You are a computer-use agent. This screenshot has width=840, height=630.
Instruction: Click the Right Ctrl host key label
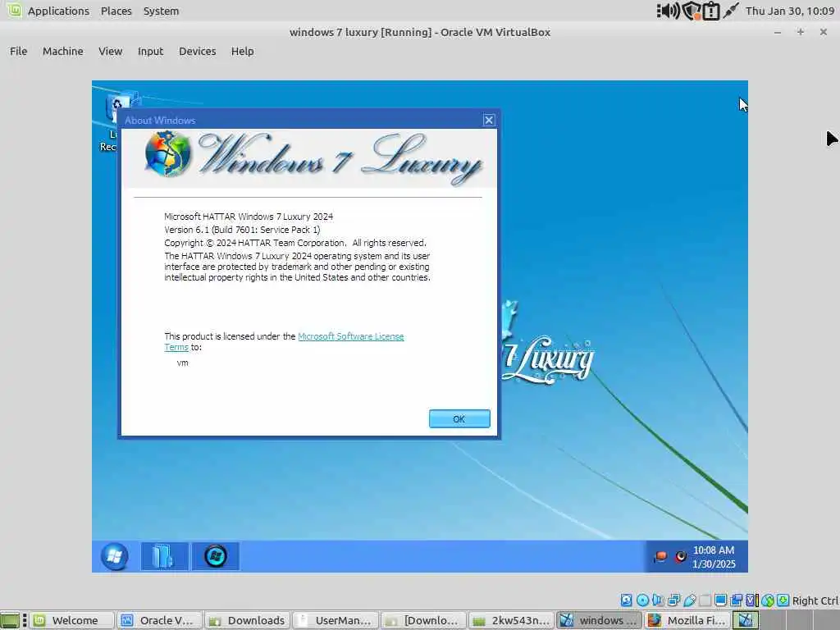click(815, 600)
